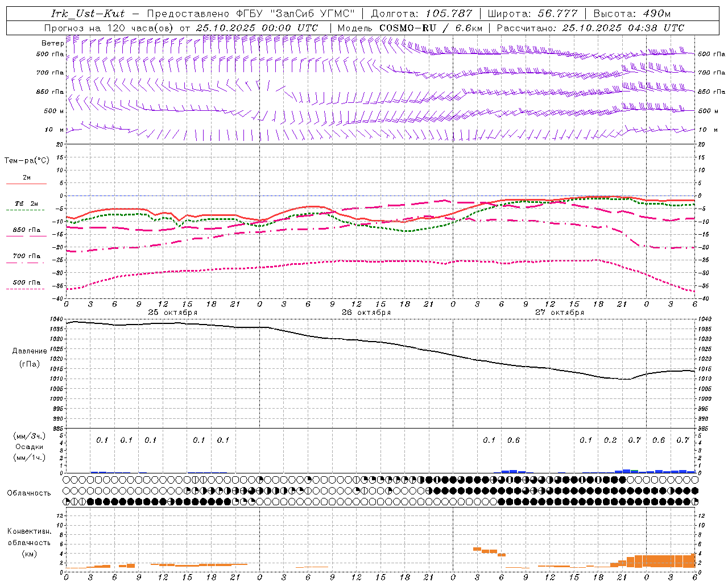Click the 0.2 precipitation amount value

(610, 440)
